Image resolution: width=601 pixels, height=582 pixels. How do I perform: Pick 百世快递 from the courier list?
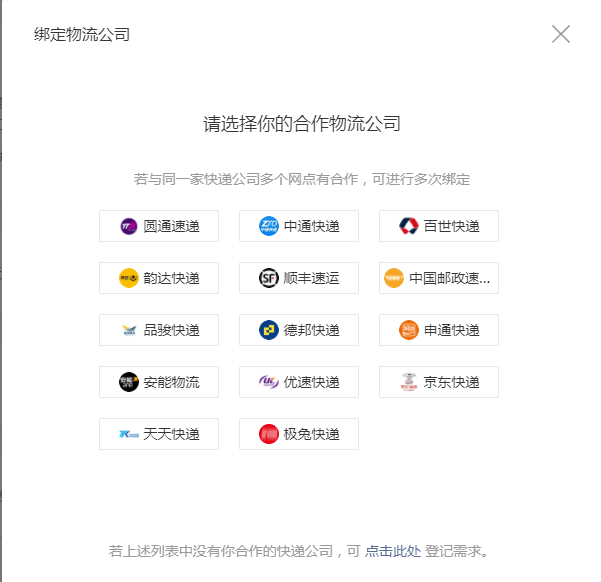point(439,226)
